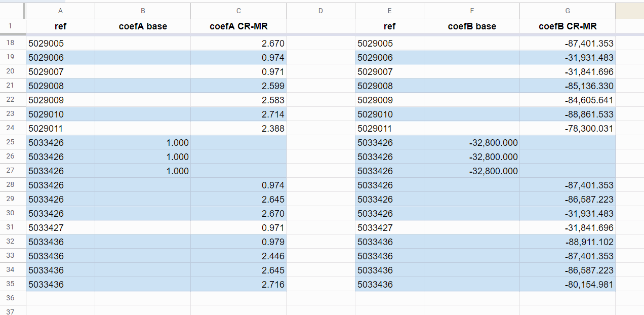Click empty cell A36
The height and width of the screenshot is (315, 644).
(60, 298)
